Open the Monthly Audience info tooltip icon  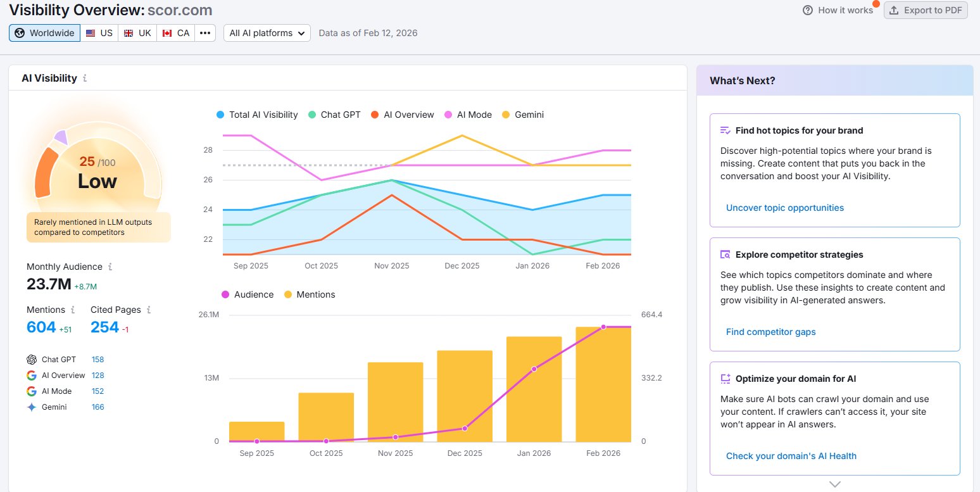pos(110,267)
